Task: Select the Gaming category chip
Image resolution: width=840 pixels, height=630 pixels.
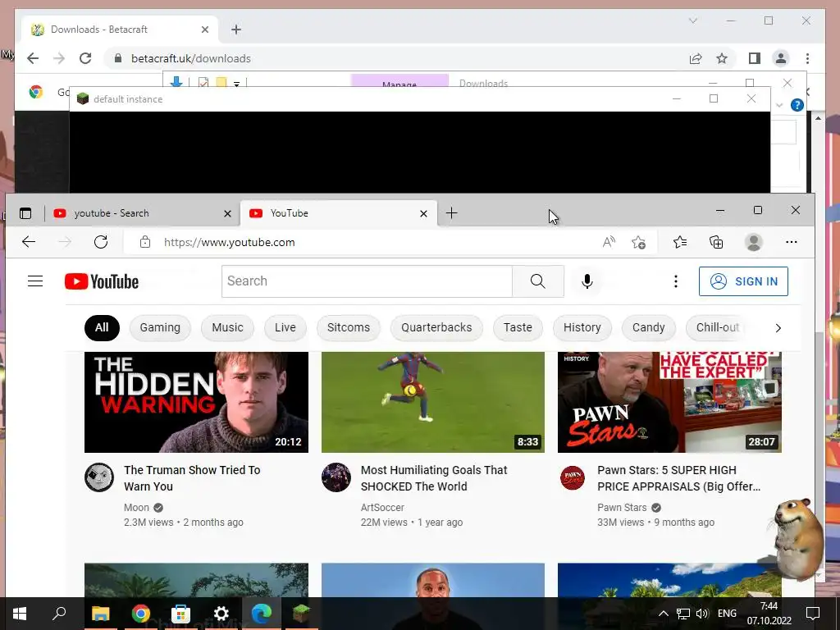Action: click(160, 327)
